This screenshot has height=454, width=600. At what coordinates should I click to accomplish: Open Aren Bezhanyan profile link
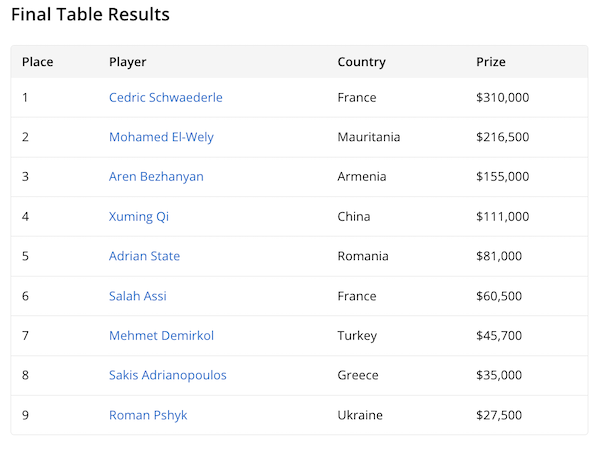(x=156, y=177)
